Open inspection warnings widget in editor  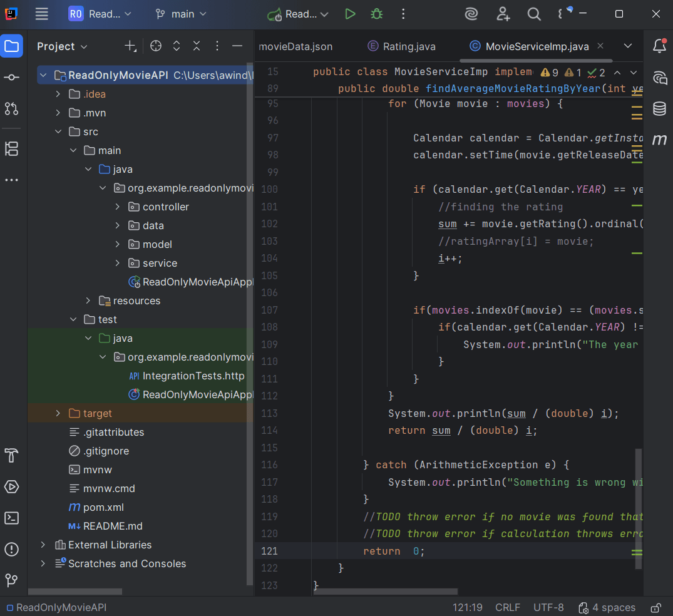[x=573, y=73]
